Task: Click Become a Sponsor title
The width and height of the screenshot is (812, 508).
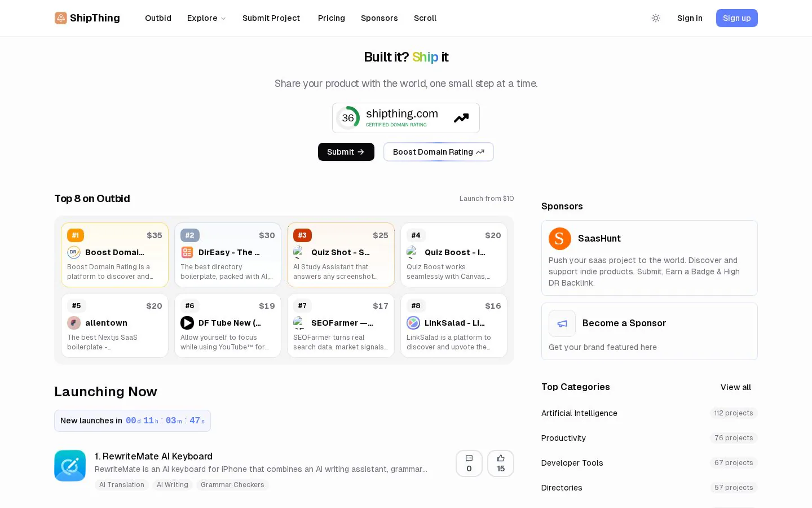Action: pyautogui.click(x=624, y=323)
